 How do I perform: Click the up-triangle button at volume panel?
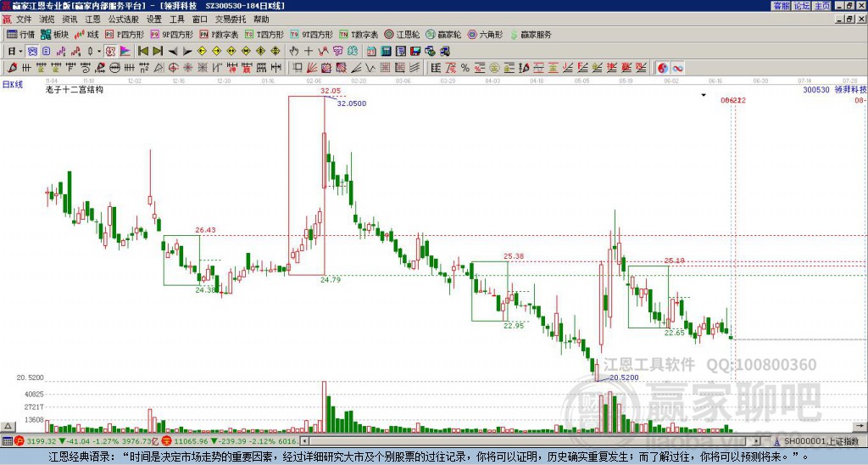[8, 426]
